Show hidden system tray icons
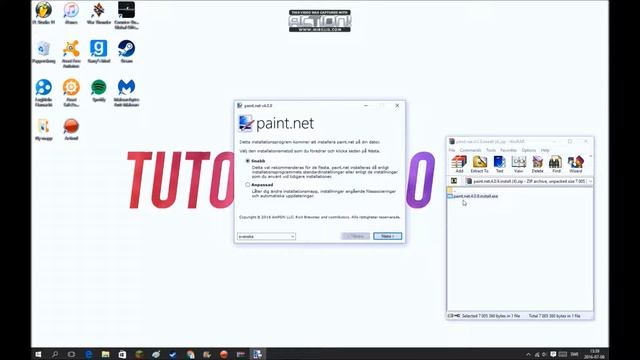This screenshot has height=360, width=640. tap(528, 354)
